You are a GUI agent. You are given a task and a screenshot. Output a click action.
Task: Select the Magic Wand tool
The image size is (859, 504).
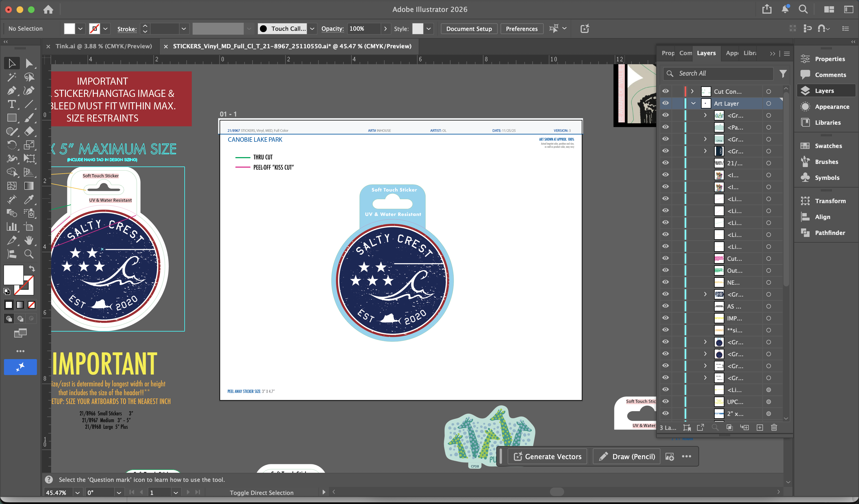(x=12, y=77)
